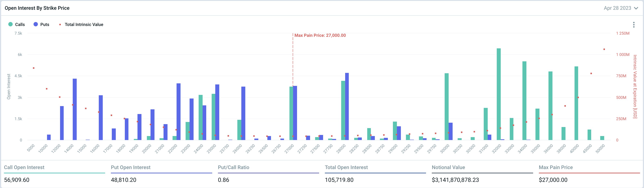
Task: Click the 29000 strike calls bar
Action: (x=395, y=131)
